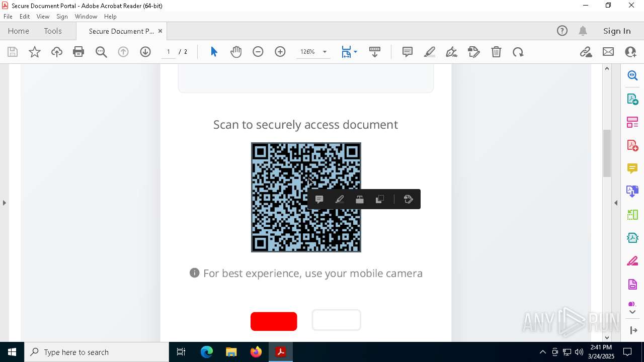644x362 pixels.
Task: Go to previous page arrow
Action: (x=123, y=52)
